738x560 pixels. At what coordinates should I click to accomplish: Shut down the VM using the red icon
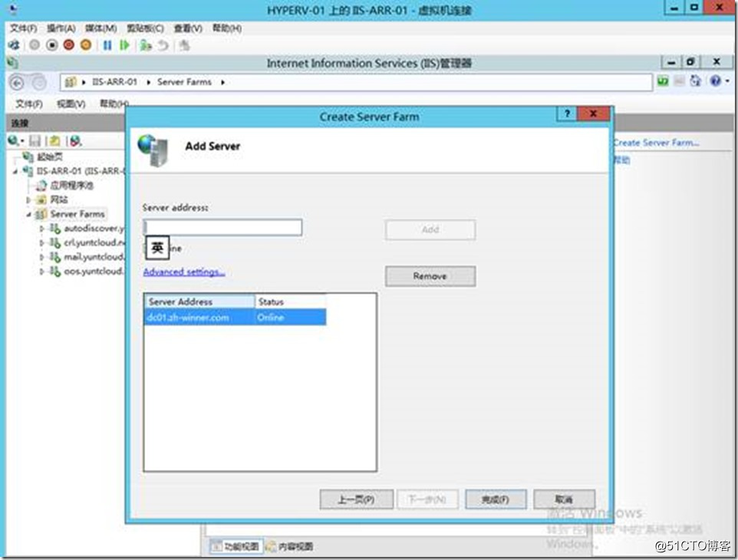[x=69, y=45]
